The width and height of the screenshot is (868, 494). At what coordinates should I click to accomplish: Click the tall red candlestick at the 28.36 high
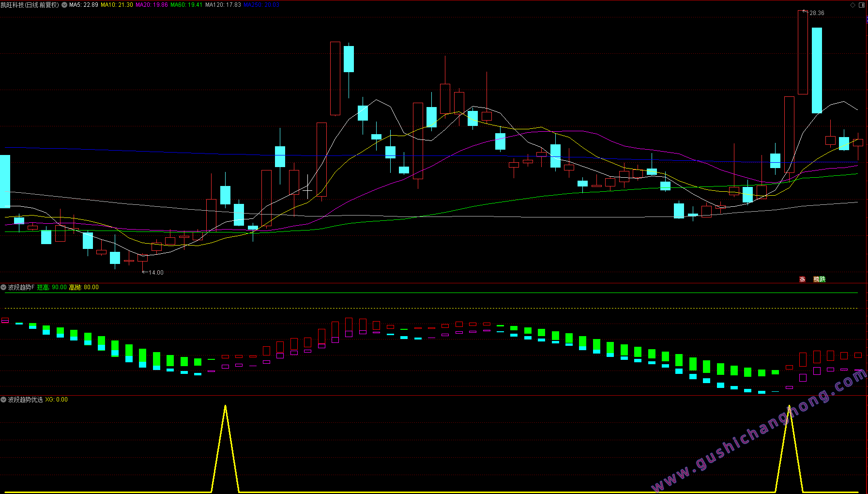803,52
